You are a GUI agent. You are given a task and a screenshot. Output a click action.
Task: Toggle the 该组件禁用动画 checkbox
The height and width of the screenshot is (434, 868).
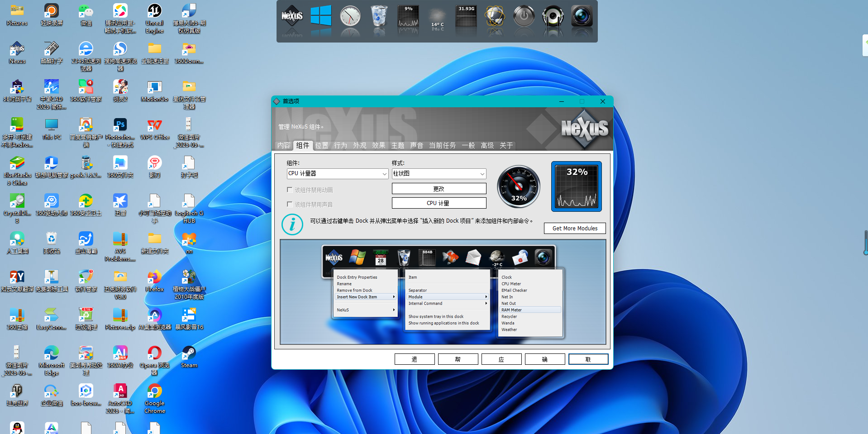(x=290, y=190)
